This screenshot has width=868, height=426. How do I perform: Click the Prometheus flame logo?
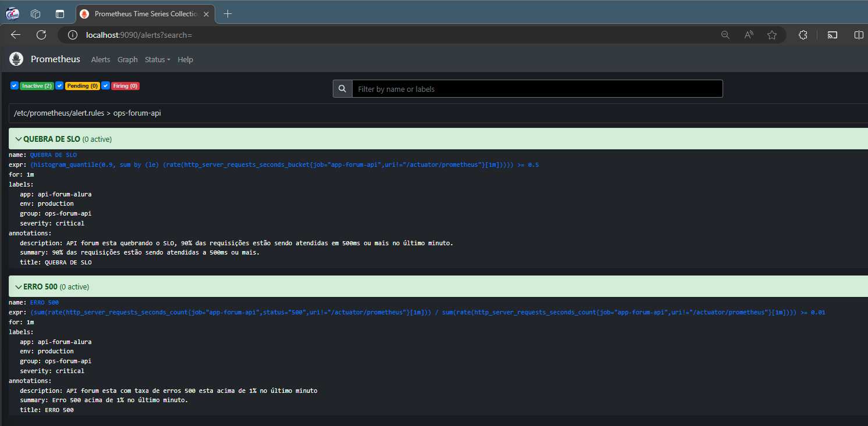[x=16, y=59]
